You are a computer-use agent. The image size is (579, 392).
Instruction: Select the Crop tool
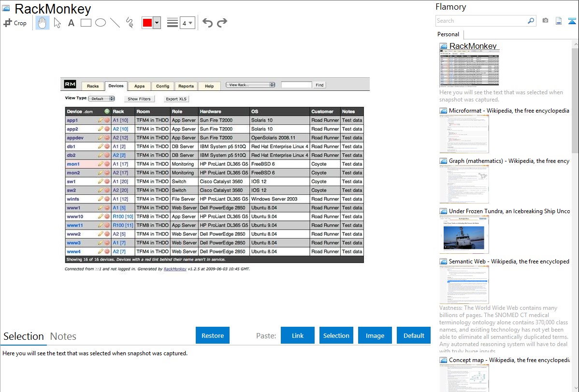click(x=15, y=23)
